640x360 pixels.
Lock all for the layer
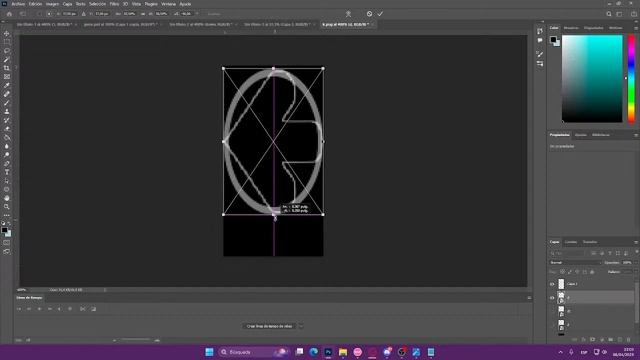point(592,272)
